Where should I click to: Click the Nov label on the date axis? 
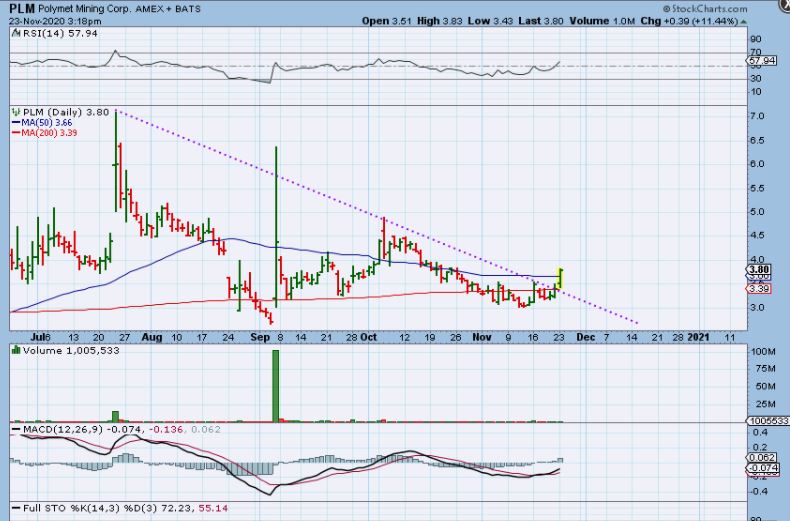coord(482,337)
